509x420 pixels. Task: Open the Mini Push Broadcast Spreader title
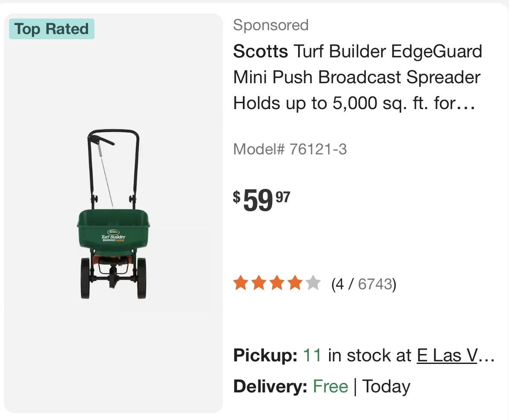click(x=357, y=78)
